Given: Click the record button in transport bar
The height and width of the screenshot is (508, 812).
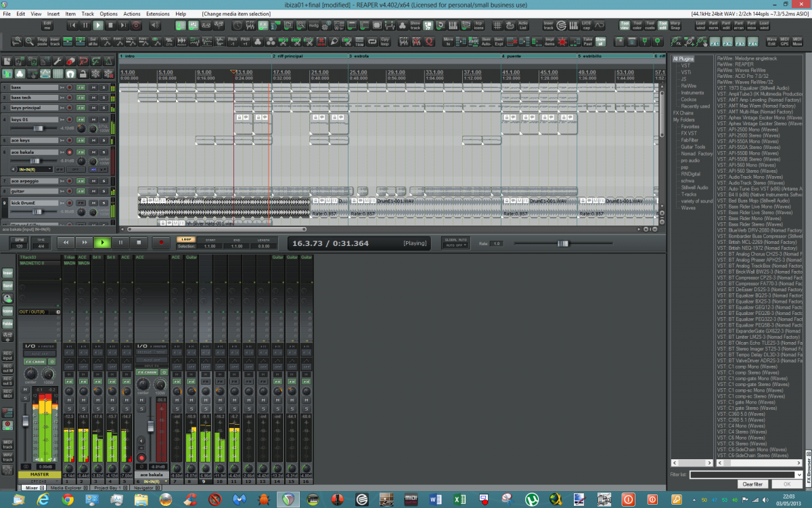Looking at the screenshot, I should point(161,242).
